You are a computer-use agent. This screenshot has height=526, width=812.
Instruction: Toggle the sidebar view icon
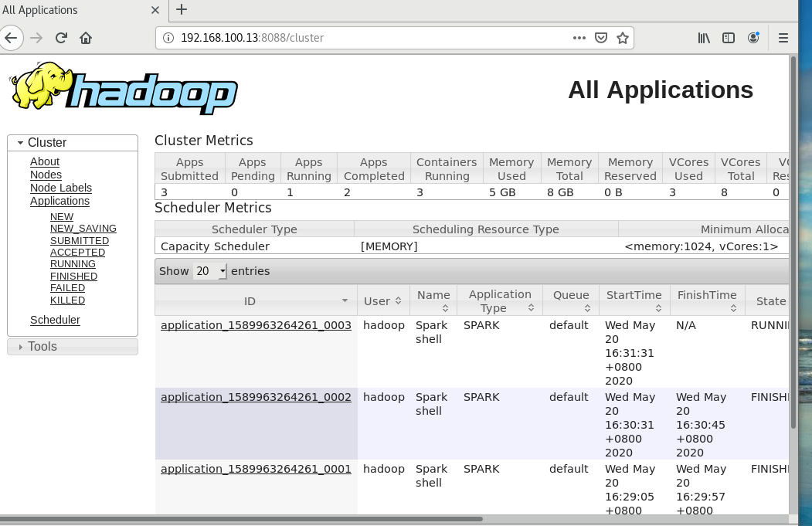729,38
